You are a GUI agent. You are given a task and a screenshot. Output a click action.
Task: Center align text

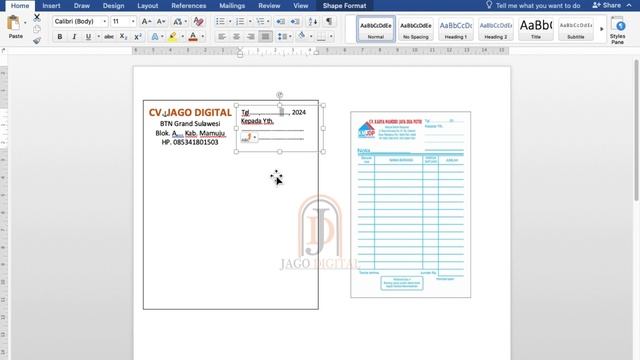pyautogui.click(x=236, y=37)
